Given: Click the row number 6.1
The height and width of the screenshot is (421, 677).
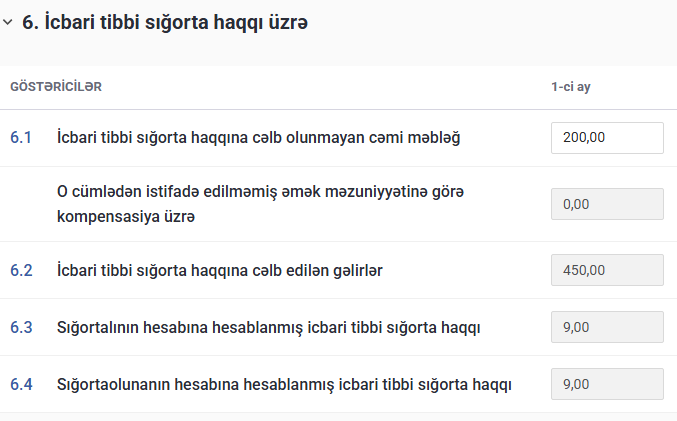Looking at the screenshot, I should (x=21, y=138).
